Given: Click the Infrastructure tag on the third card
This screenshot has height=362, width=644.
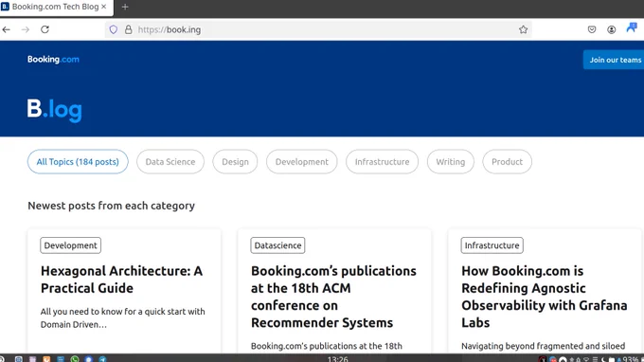Looking at the screenshot, I should (492, 245).
